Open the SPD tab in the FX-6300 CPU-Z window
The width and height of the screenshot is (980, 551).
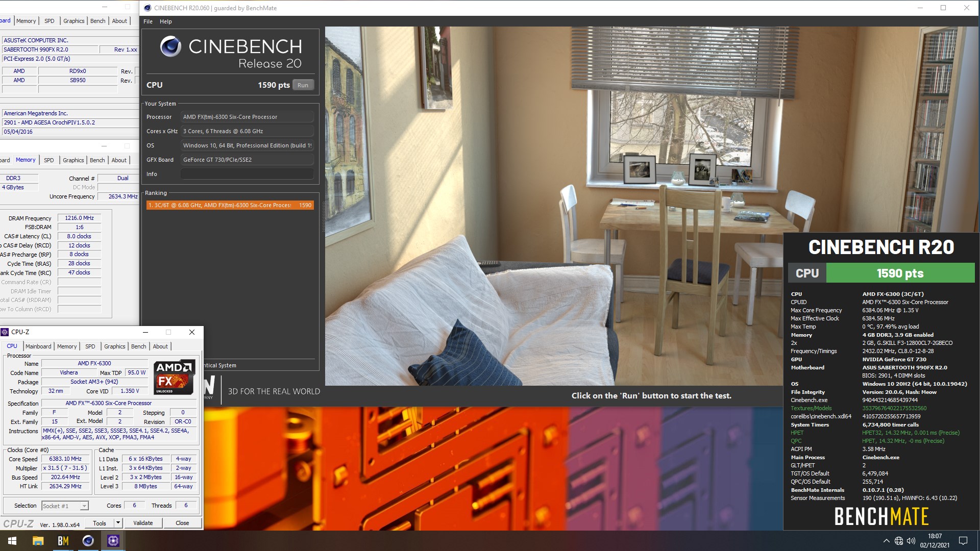click(90, 346)
